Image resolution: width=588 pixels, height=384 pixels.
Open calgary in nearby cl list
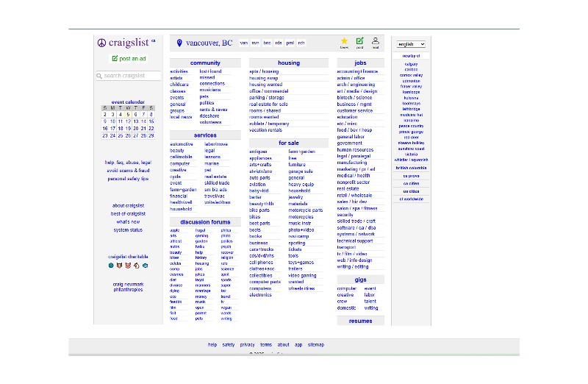pyautogui.click(x=411, y=64)
